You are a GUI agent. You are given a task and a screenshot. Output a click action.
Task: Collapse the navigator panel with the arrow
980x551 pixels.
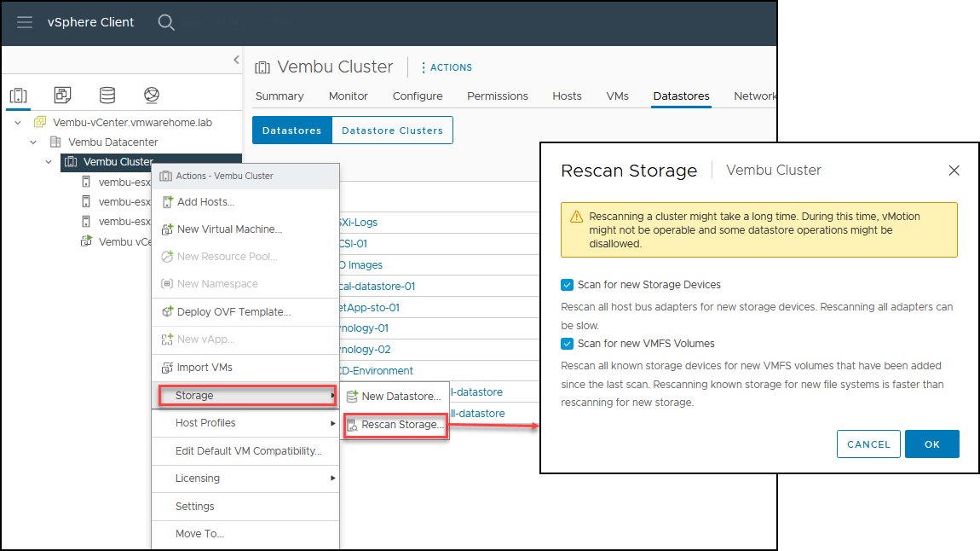pos(236,60)
